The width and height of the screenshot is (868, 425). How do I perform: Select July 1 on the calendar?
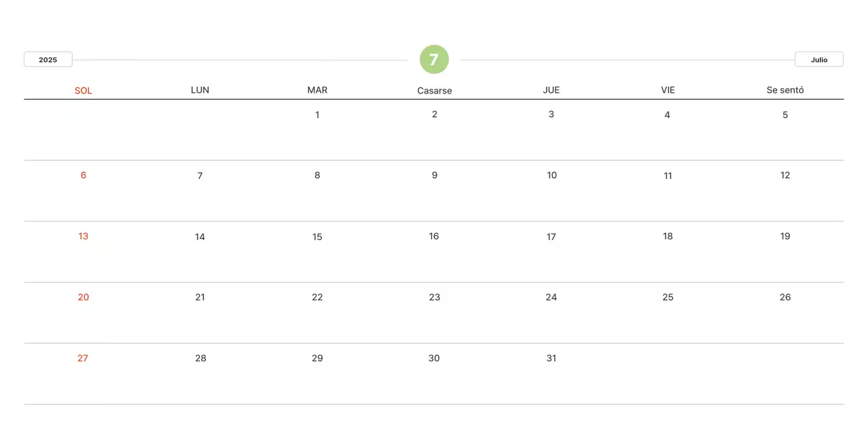(317, 115)
